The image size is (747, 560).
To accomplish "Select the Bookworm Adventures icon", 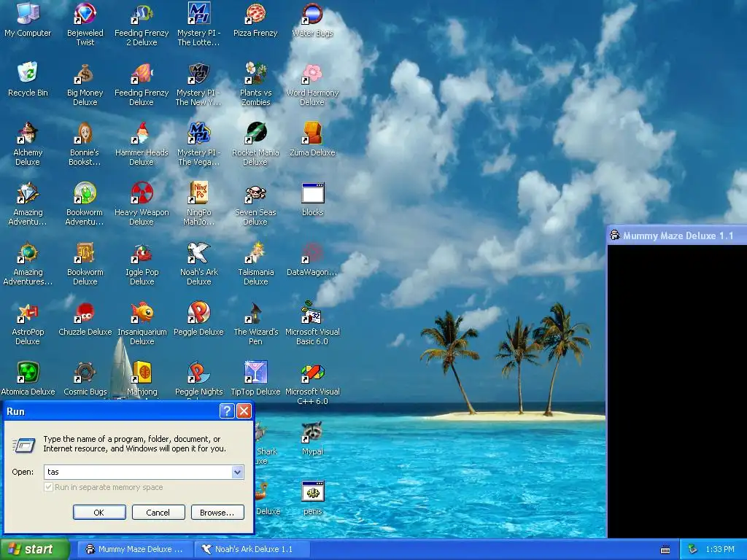I will click(x=85, y=204).
